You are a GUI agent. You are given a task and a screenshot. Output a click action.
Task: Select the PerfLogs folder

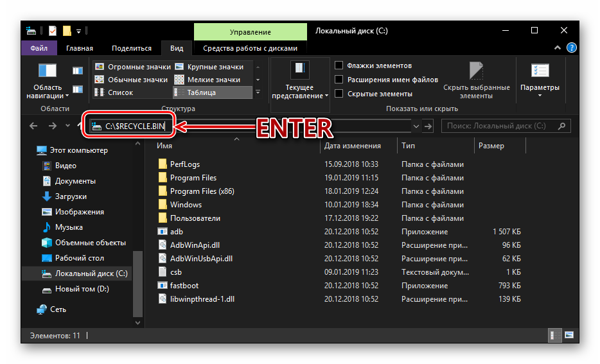coord(179,164)
